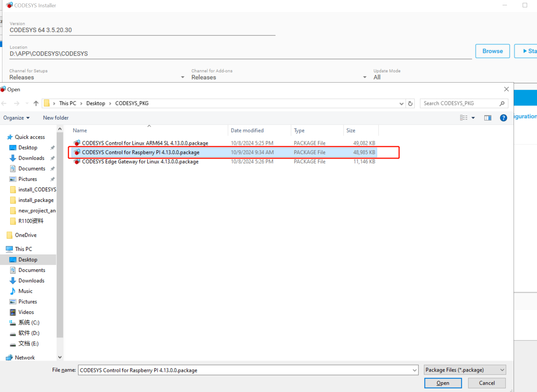The height and width of the screenshot is (392, 537).
Task: Click the Location field in Installer
Action: (x=240, y=54)
